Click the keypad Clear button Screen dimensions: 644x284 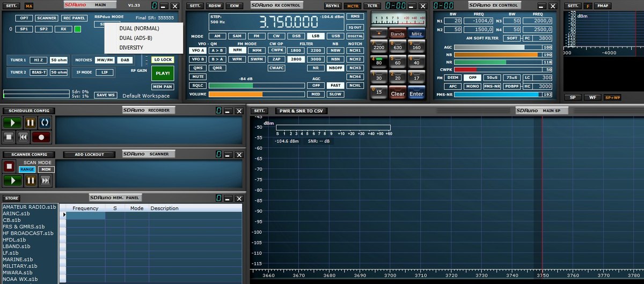coord(398,93)
